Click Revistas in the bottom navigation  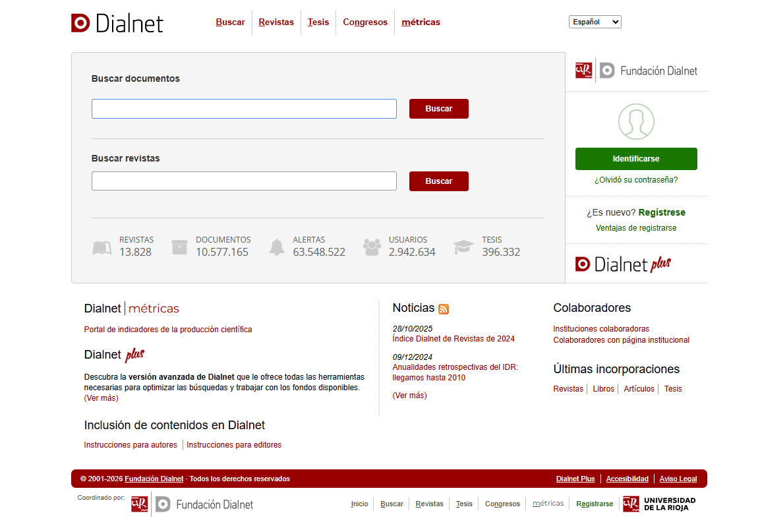(x=429, y=504)
